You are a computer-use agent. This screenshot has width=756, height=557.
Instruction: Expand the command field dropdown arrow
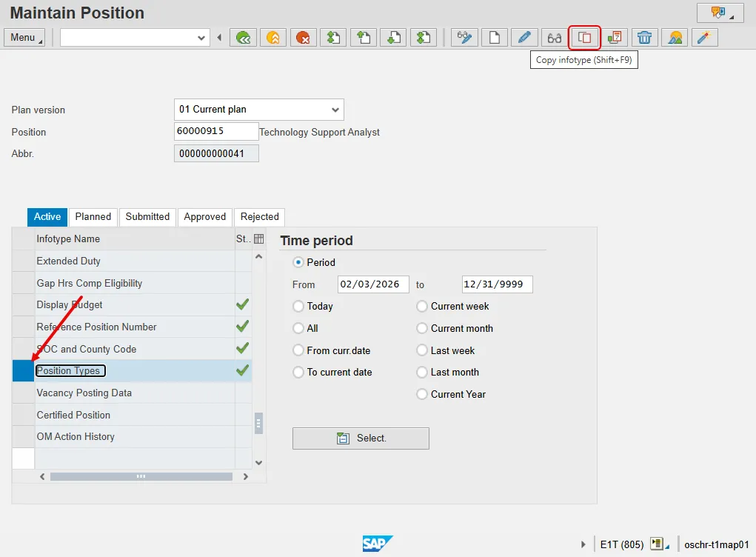pos(201,38)
